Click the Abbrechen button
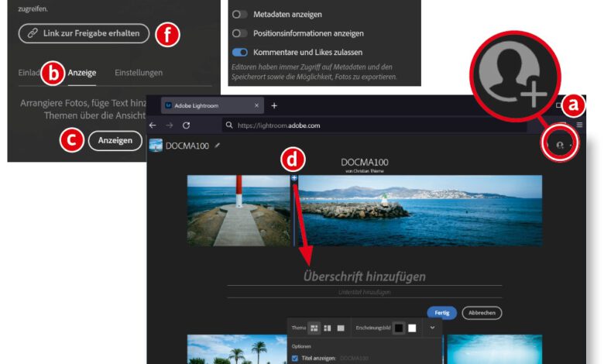Screen dimensions: 604x364 pyautogui.click(x=482, y=313)
